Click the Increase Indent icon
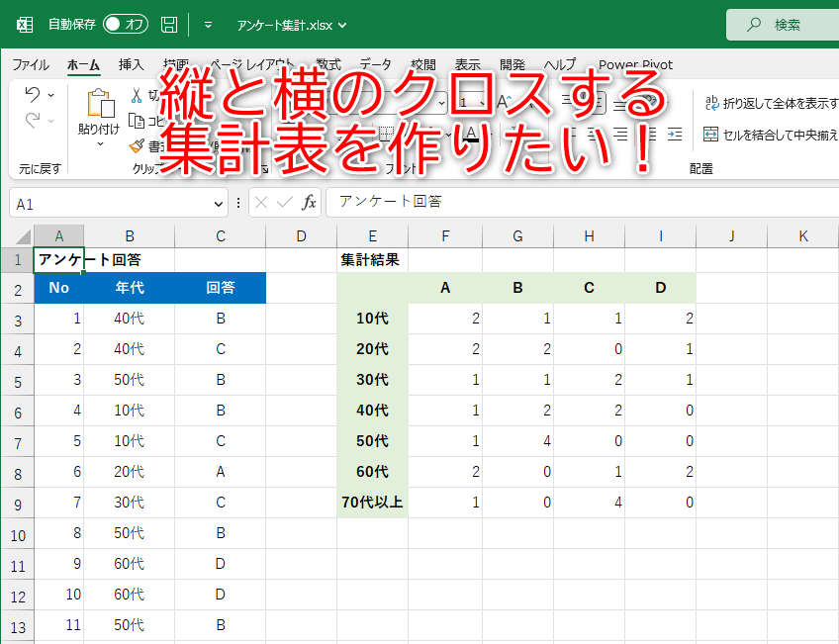Screen dimensions: 839x644 pos(673,132)
